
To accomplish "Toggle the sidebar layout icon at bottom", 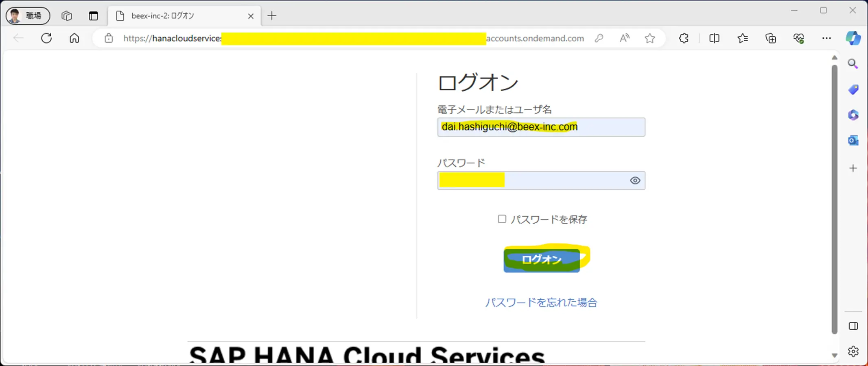I will (853, 326).
